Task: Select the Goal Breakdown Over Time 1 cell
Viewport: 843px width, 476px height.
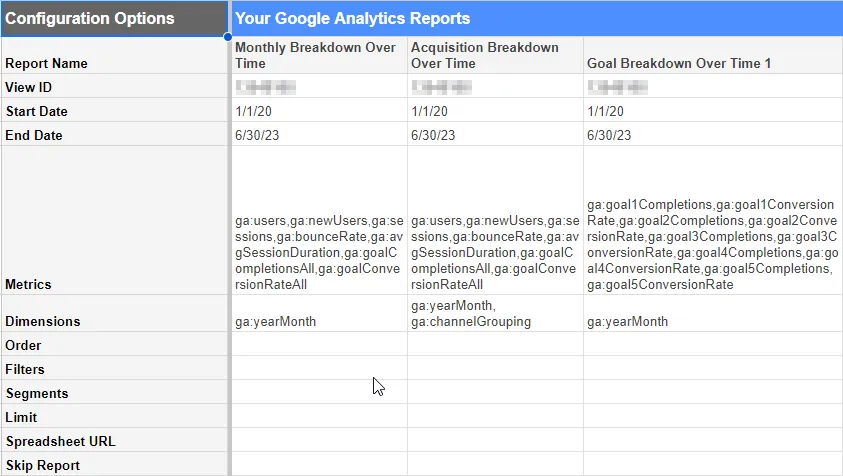Action: pyautogui.click(x=713, y=55)
